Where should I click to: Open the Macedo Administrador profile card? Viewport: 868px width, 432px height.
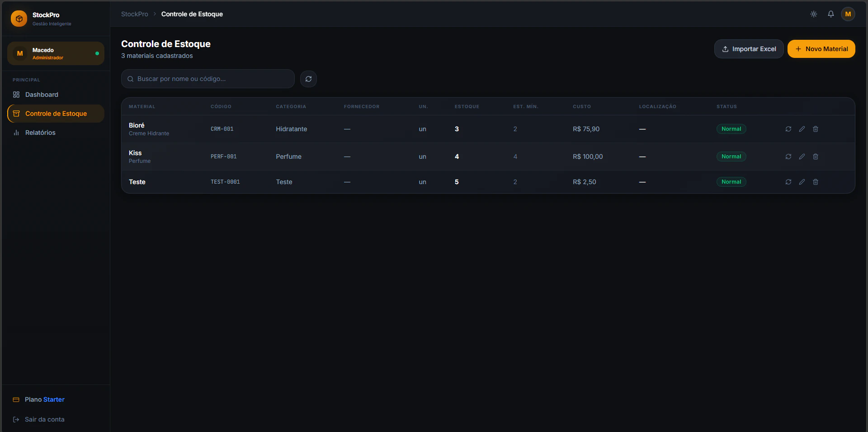click(x=56, y=53)
